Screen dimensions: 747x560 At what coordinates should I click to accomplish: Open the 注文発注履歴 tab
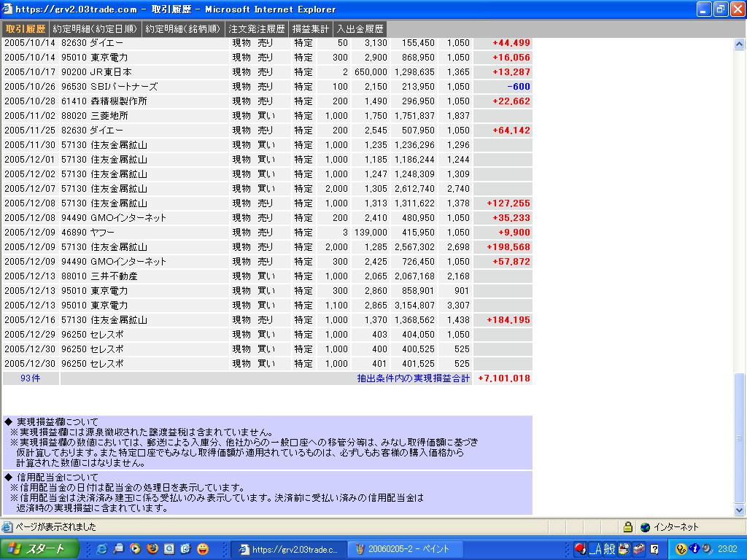[257, 29]
